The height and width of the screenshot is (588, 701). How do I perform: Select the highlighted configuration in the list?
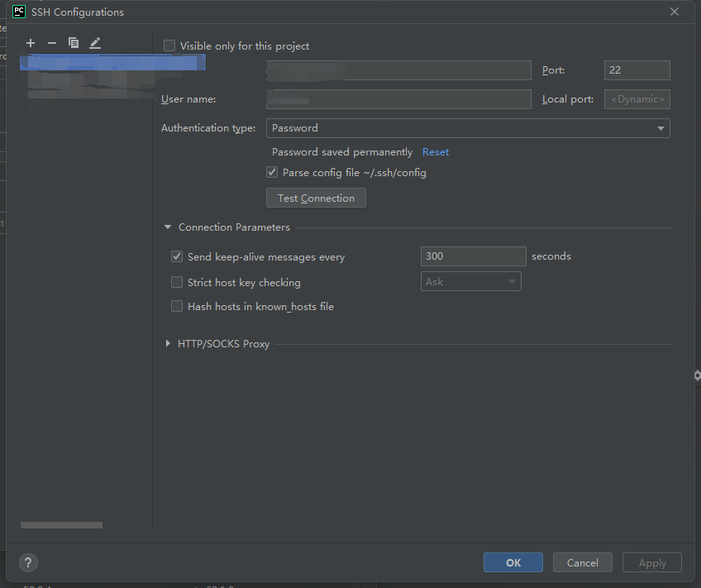pyautogui.click(x=112, y=63)
